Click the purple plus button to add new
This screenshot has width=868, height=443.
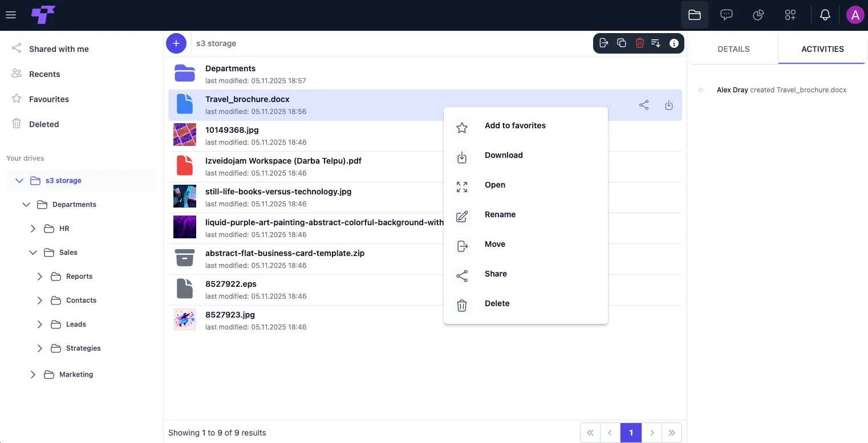176,43
